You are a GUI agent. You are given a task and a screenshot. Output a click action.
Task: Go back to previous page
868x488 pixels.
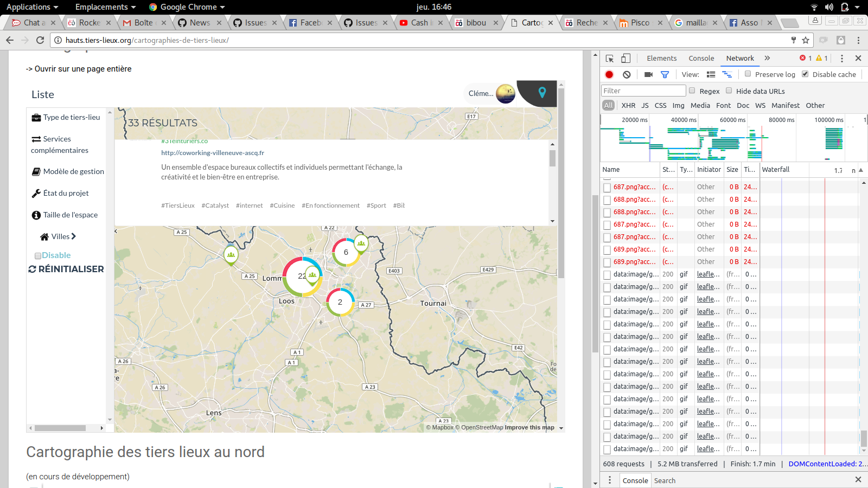coord(10,40)
